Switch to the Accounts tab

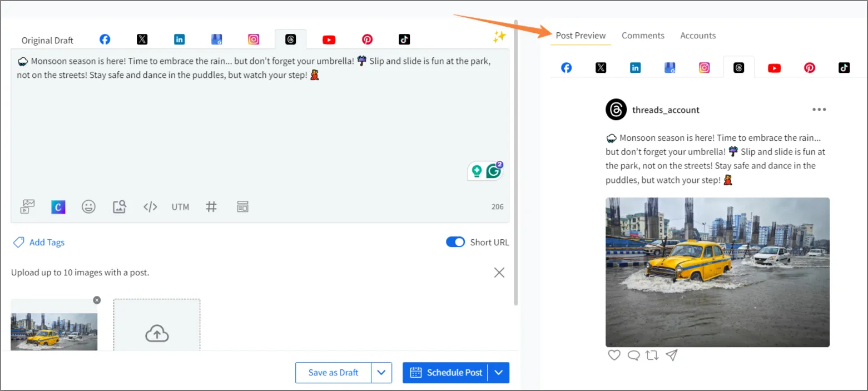698,36
